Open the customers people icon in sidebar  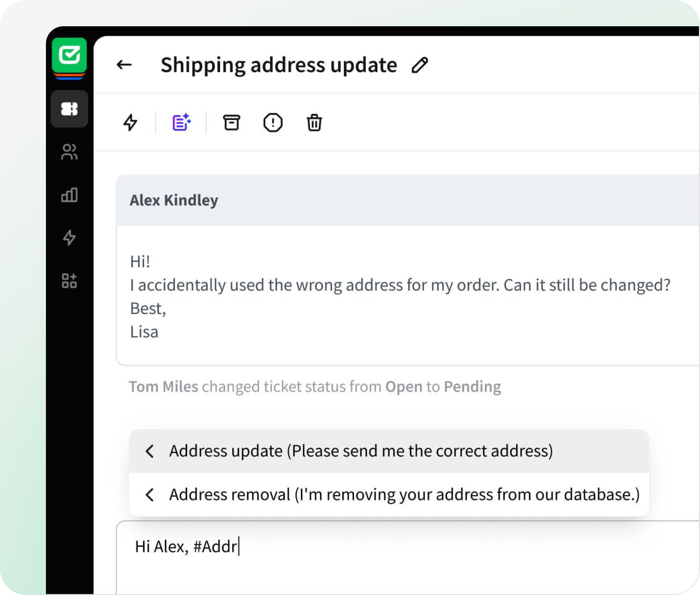click(69, 152)
